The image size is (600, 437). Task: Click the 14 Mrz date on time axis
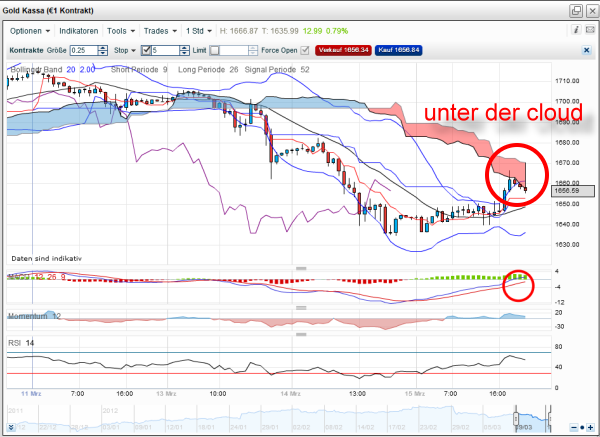(x=290, y=393)
